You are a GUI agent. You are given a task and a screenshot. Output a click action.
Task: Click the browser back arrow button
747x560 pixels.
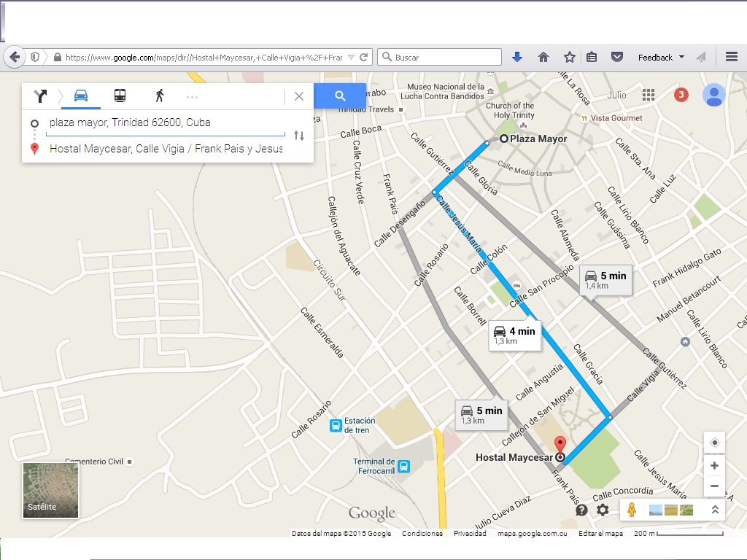coord(15,57)
